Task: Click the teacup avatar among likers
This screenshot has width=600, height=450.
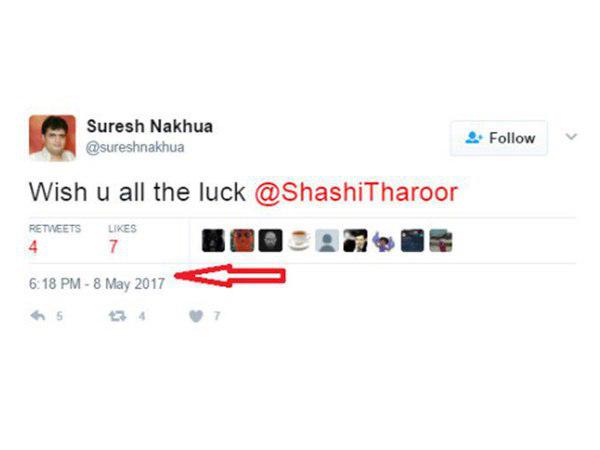Action: (299, 241)
